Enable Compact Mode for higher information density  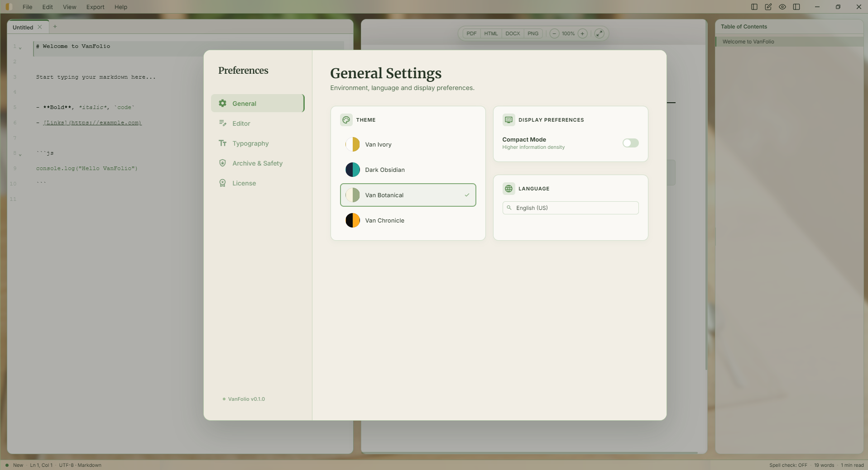pos(631,143)
